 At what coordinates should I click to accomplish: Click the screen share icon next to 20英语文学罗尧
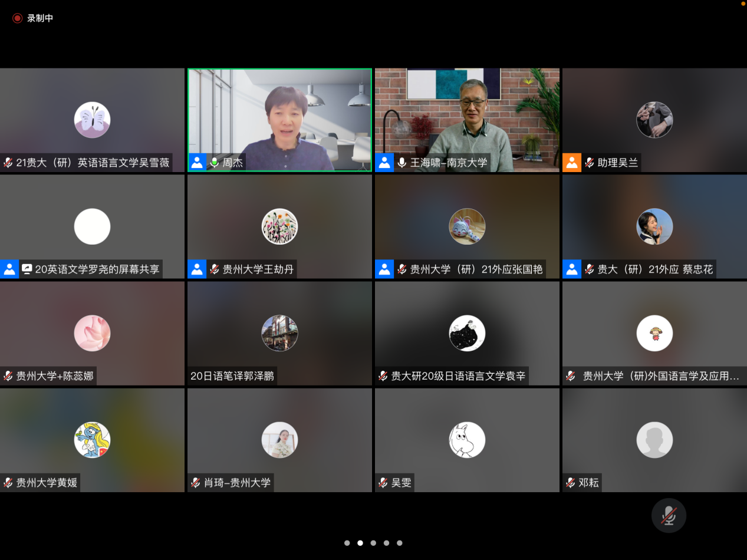tap(27, 269)
